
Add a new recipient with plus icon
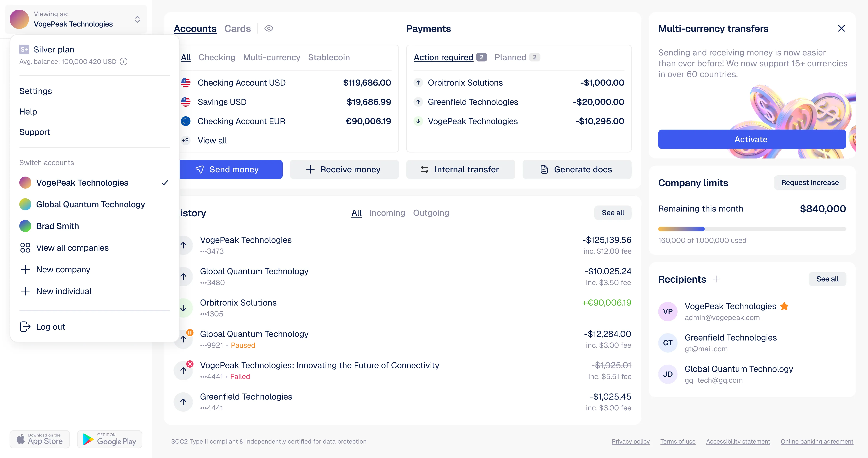click(716, 279)
